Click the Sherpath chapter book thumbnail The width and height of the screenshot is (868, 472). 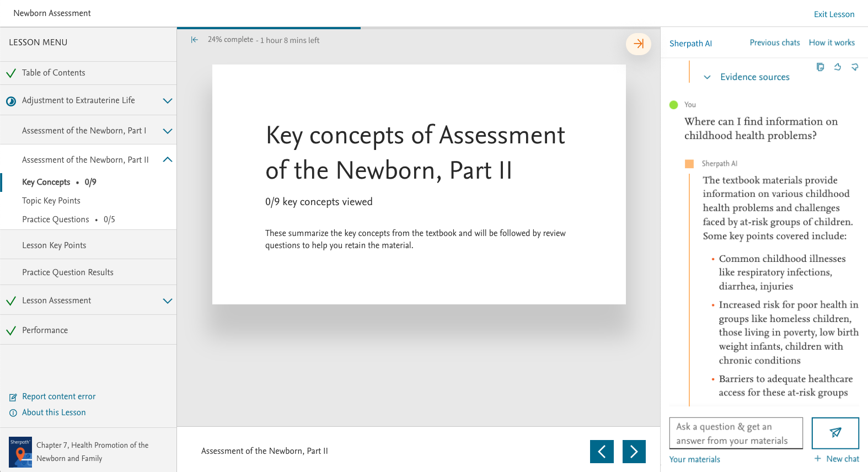(x=20, y=452)
